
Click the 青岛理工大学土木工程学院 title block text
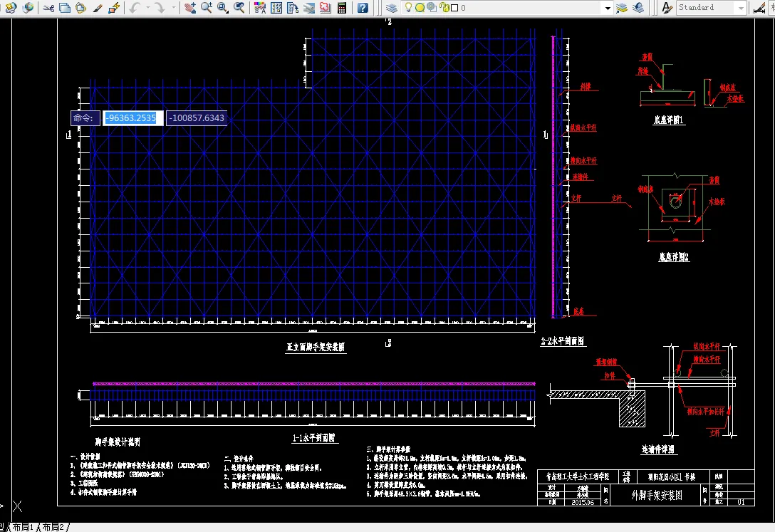click(578, 476)
